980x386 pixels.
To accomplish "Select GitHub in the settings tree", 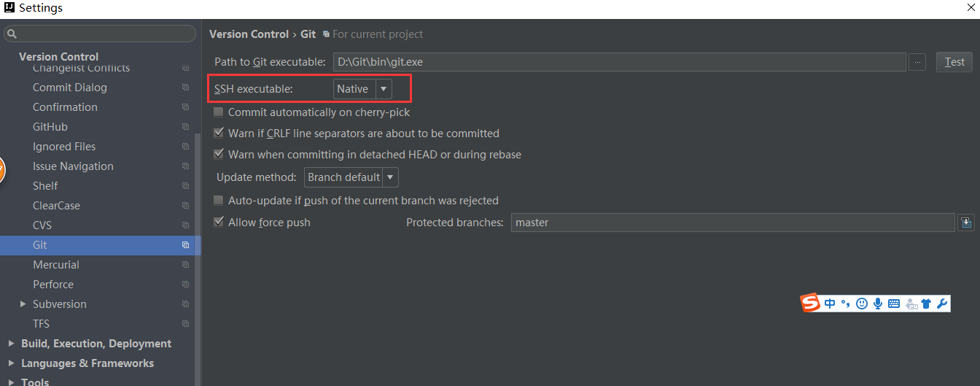I will (x=50, y=127).
